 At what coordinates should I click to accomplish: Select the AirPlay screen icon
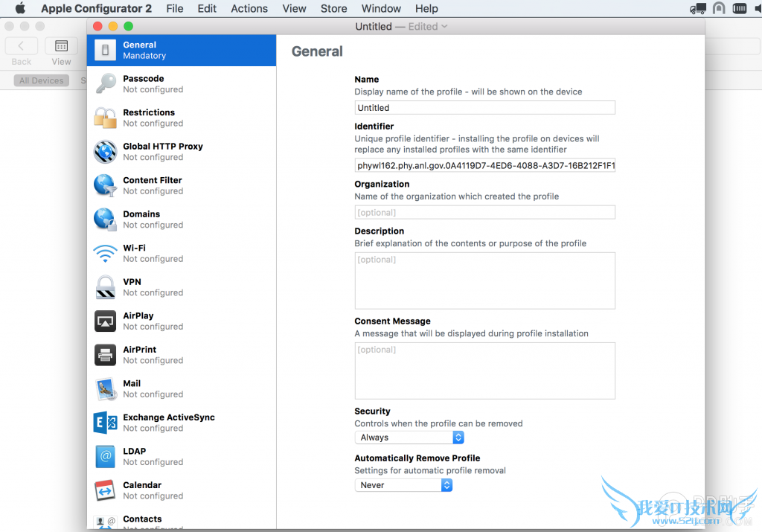point(105,321)
